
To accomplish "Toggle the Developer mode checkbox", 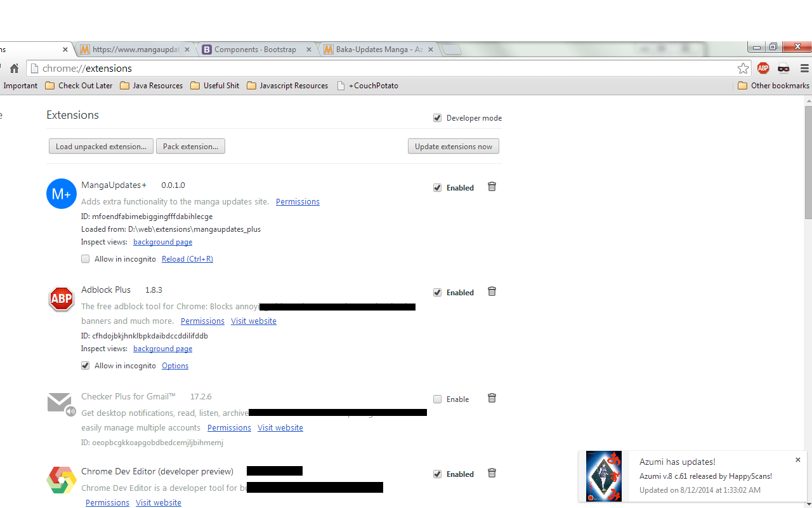I will pos(437,118).
